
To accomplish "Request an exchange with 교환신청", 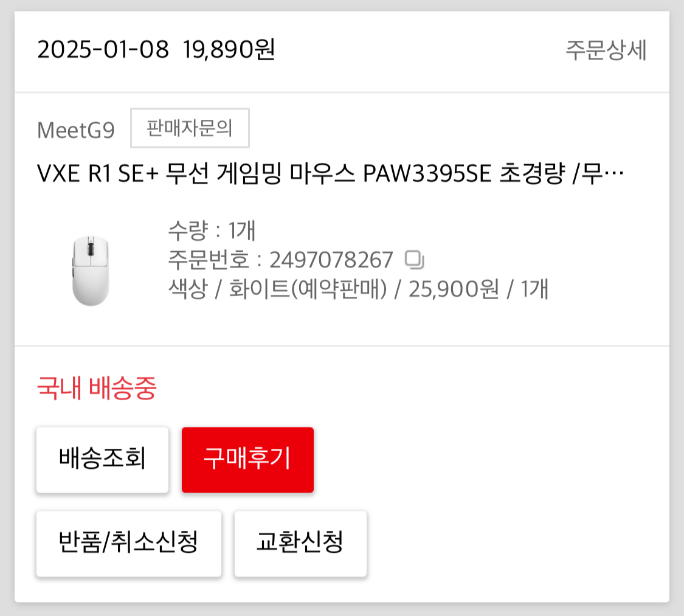I will click(x=300, y=544).
